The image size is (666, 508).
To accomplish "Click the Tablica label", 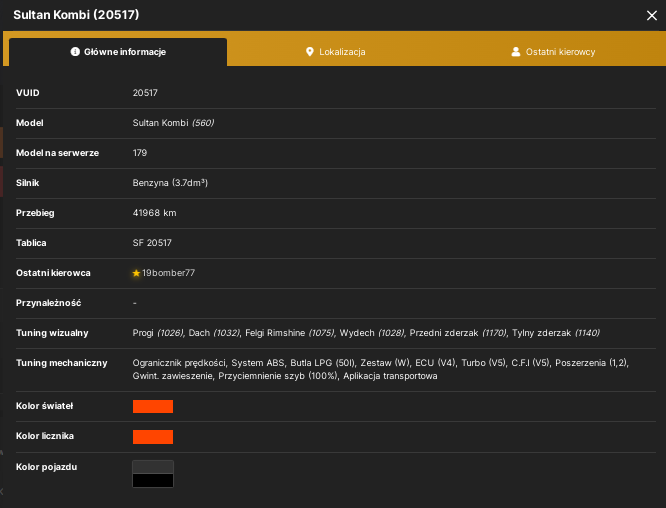I will pos(31,243).
